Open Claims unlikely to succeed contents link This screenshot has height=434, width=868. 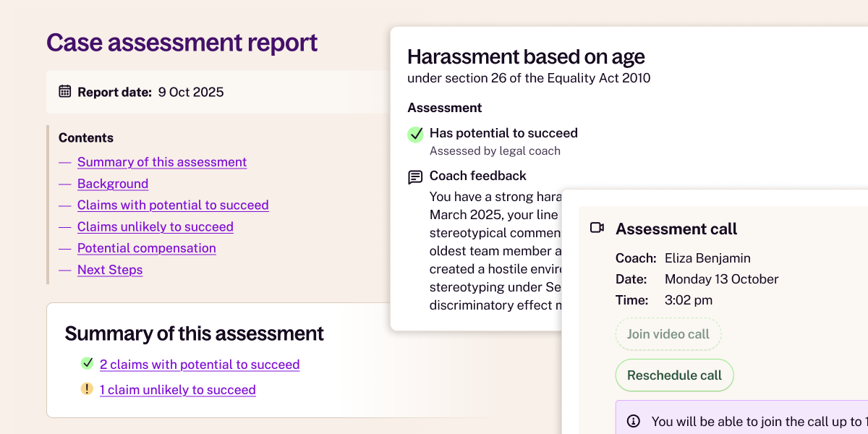[156, 226]
